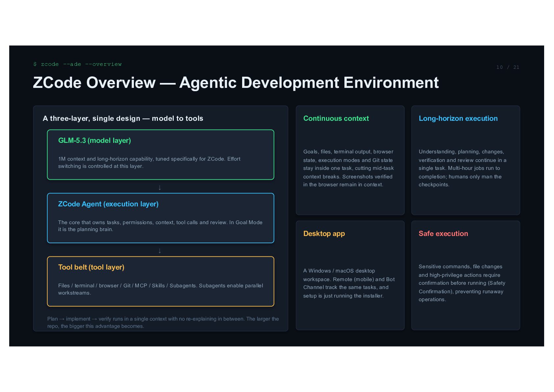Click the "$ zcode --ade --overview" command text

[x=78, y=64]
